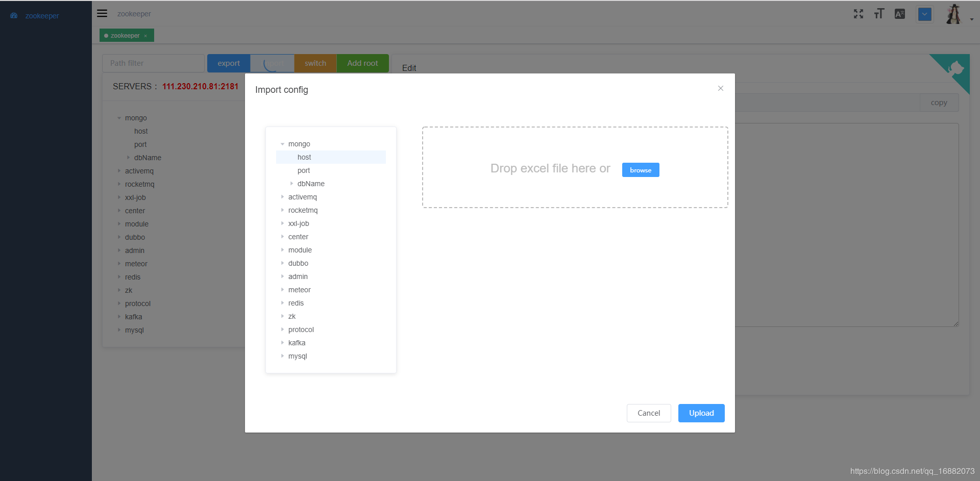The image size is (980, 481).
Task: Click the browse button to choose a file
Action: point(640,170)
